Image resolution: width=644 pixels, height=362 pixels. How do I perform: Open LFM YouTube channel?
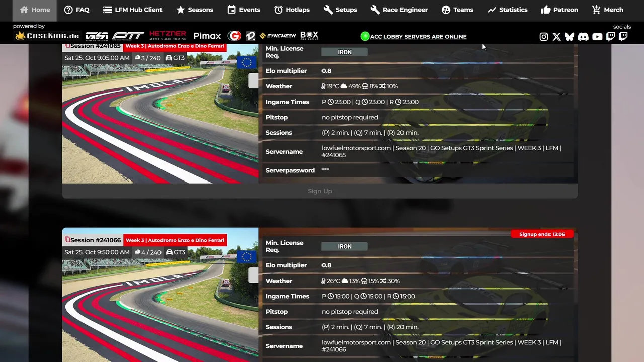click(597, 36)
